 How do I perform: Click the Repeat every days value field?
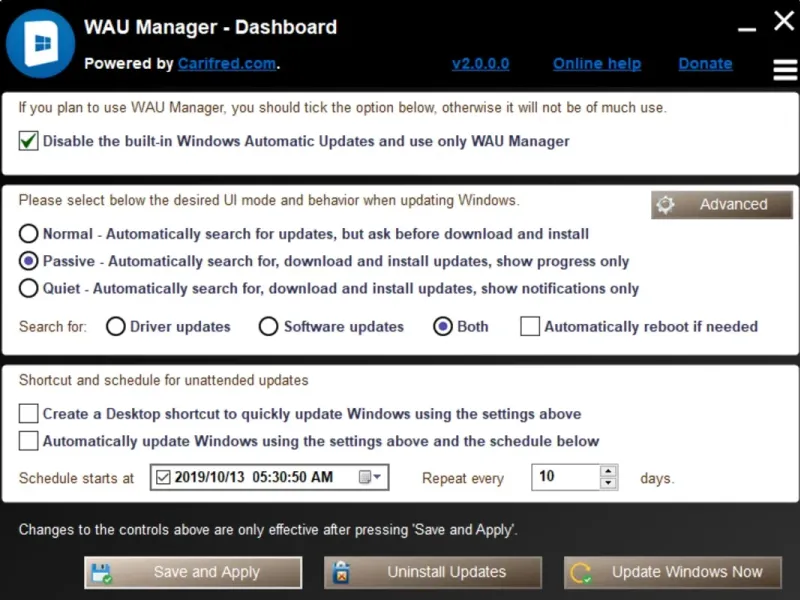[x=565, y=477]
